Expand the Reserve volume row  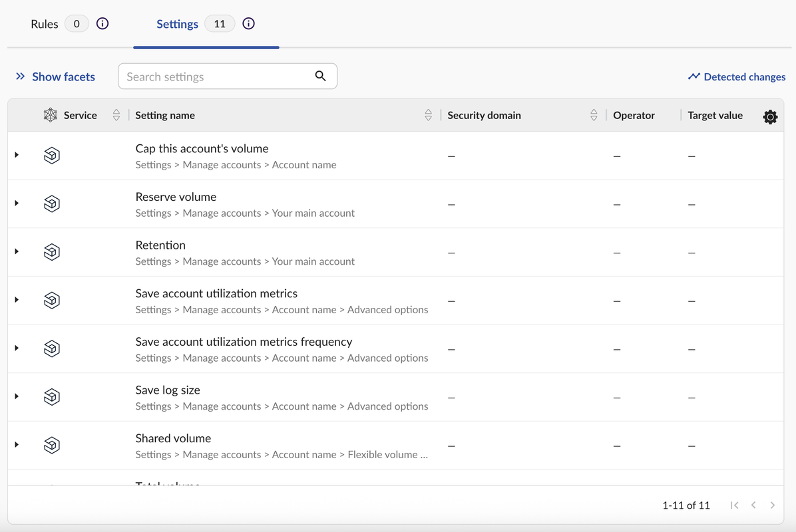tap(17, 203)
